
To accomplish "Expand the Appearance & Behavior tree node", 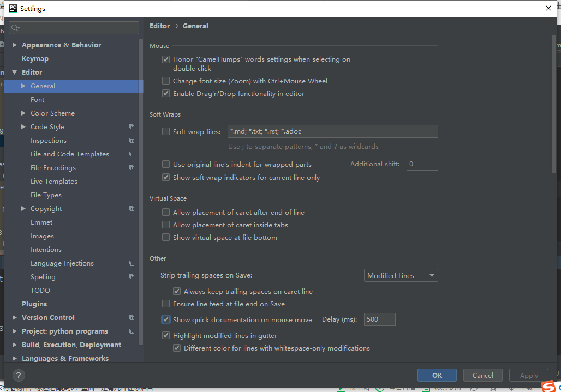I will pyautogui.click(x=15, y=45).
